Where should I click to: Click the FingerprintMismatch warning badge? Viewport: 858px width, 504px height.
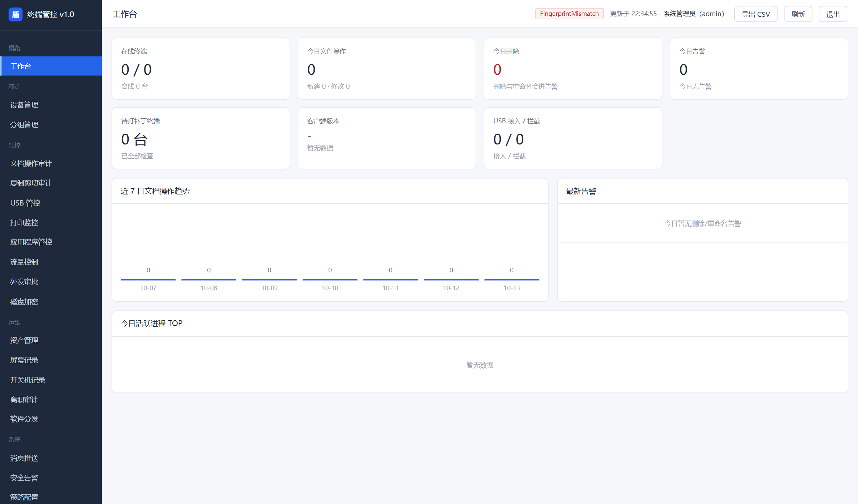point(569,14)
